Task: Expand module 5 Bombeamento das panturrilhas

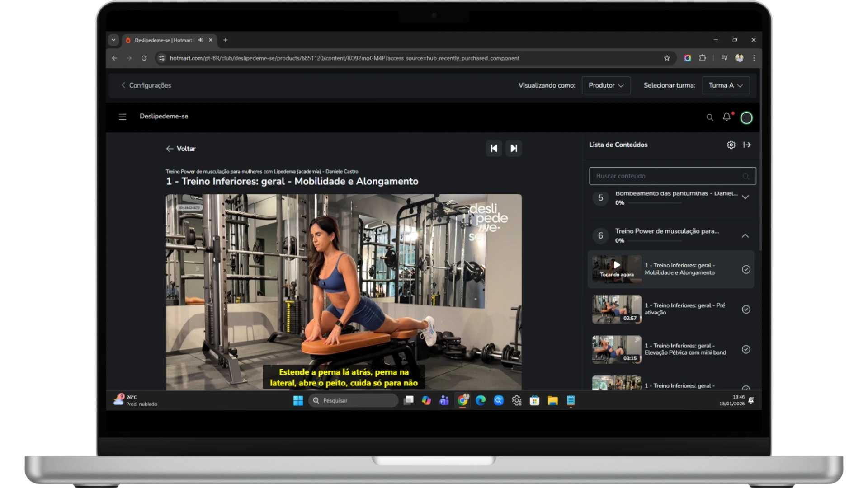Action: pyautogui.click(x=745, y=197)
